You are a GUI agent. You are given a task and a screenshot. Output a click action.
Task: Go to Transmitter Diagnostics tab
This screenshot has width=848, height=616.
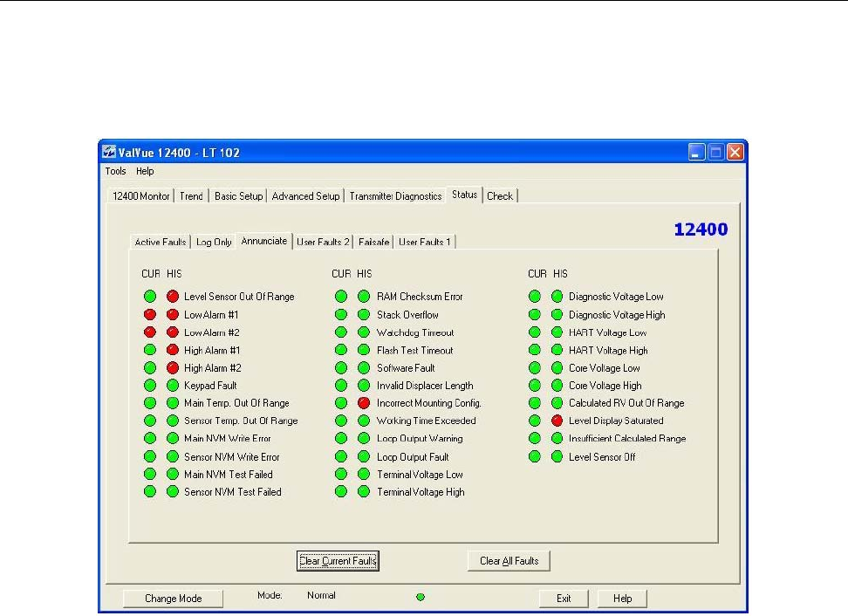point(395,195)
